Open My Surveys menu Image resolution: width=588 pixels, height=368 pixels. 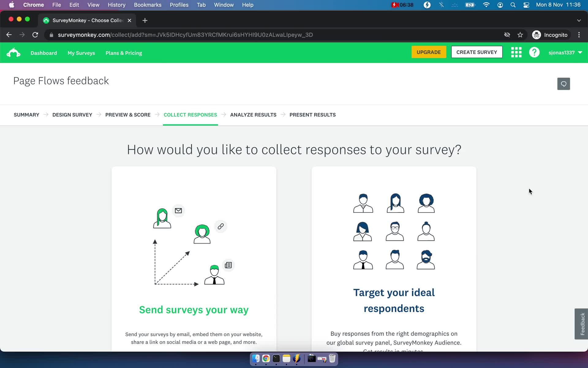click(x=81, y=53)
